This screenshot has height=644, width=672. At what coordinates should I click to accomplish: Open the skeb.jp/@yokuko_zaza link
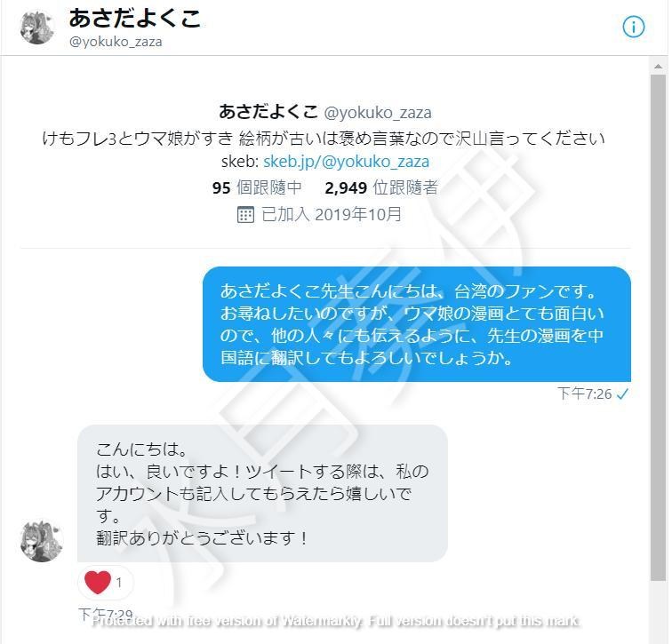pos(346,162)
